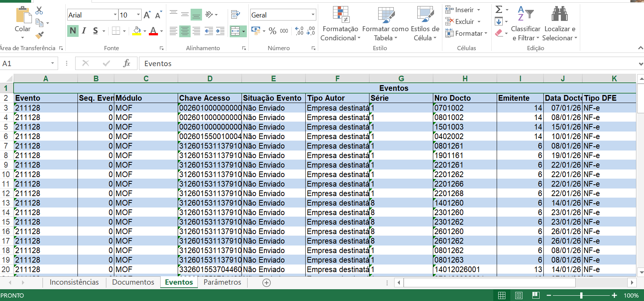The image size is (644, 301).
Task: Click the new sheet plus button
Action: click(267, 282)
